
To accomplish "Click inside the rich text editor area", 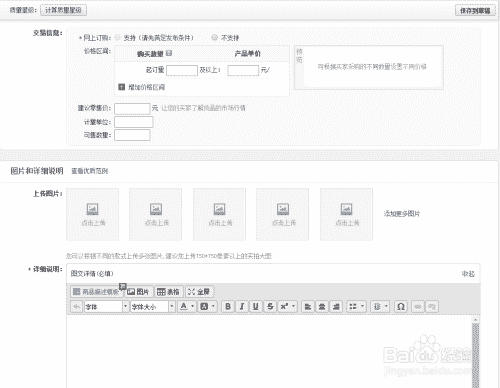I will point(269,351).
